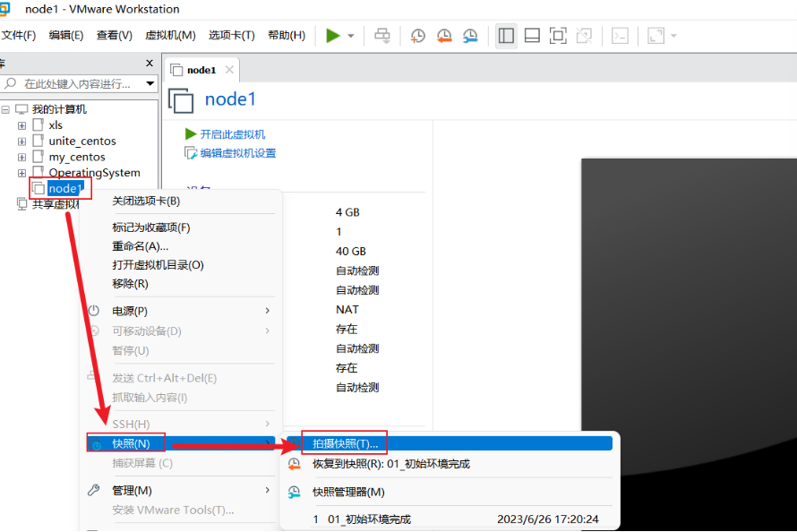Choose 标记为收藏项(F) menu entry
Screen dimensions: 797x532
[x=151, y=227]
